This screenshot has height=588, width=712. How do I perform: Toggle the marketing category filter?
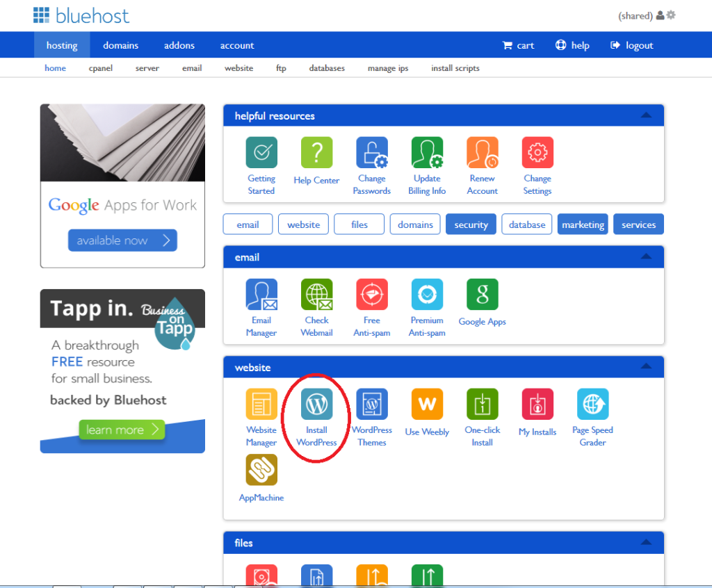click(583, 224)
